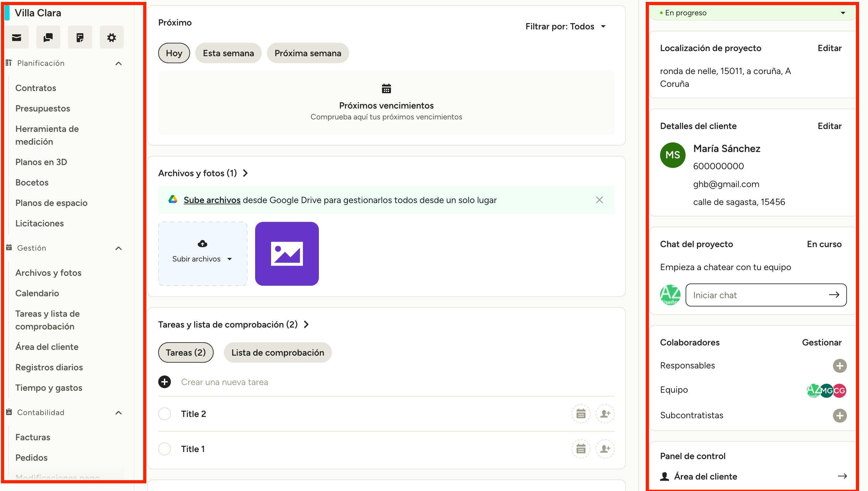Open the Filtrar por: Todos dropdown

pos(565,26)
